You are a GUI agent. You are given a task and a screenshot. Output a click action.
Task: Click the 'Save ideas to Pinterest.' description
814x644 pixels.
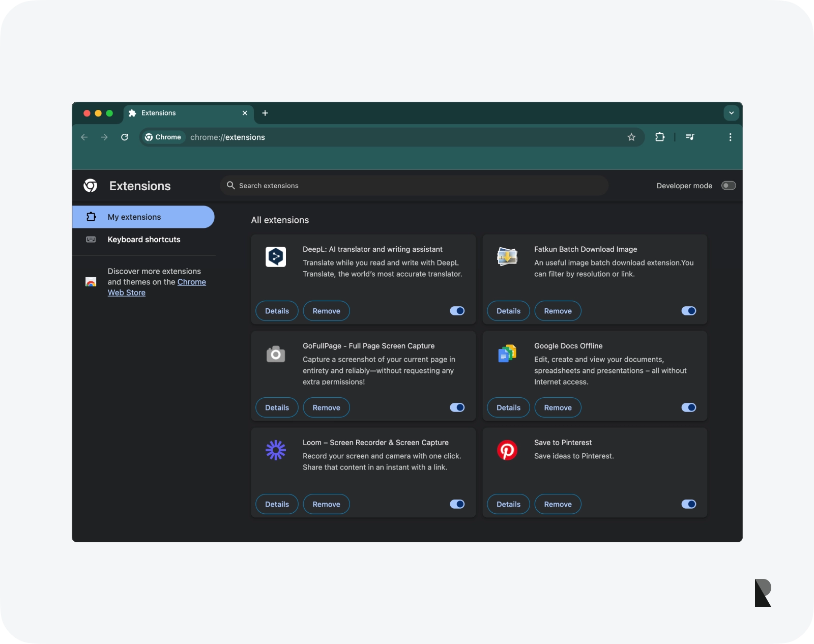574,456
